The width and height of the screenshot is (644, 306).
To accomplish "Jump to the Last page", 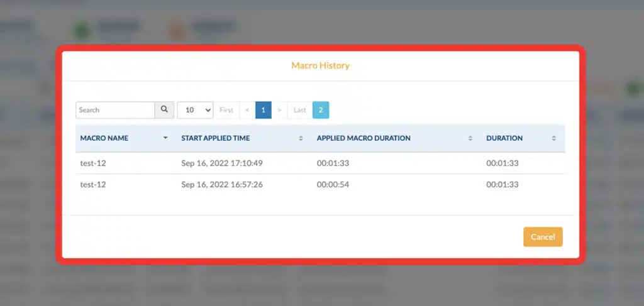I will [300, 110].
